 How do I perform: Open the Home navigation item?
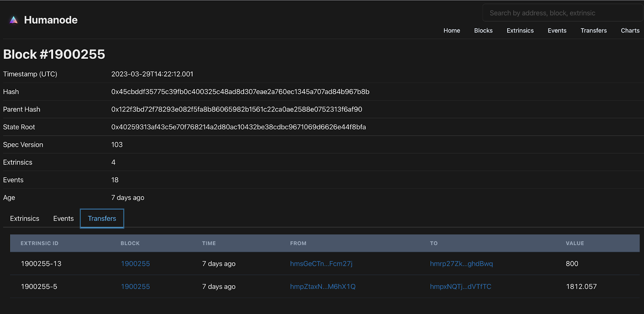(452, 31)
